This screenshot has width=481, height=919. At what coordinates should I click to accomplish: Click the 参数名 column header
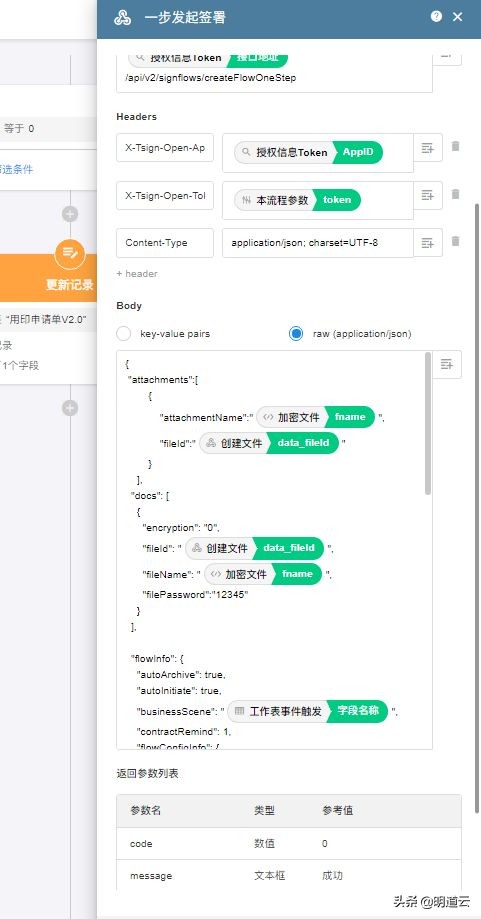[145, 811]
